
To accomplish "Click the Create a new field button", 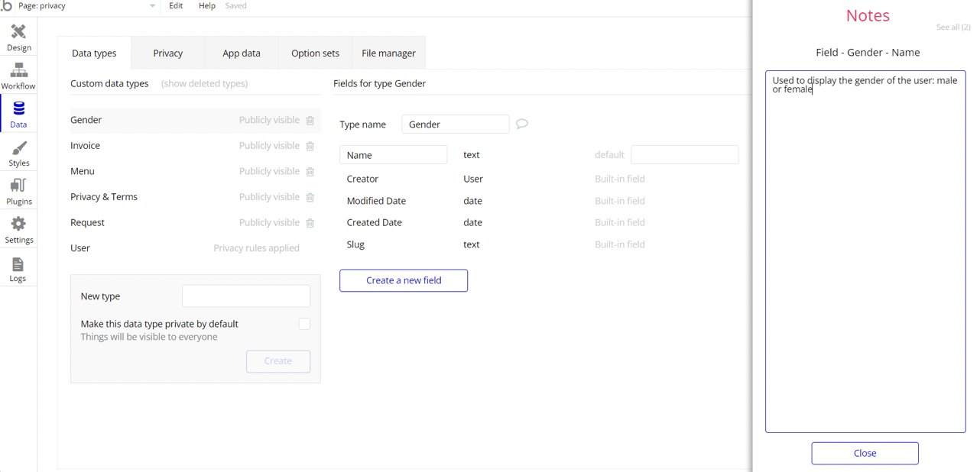I will 404,280.
